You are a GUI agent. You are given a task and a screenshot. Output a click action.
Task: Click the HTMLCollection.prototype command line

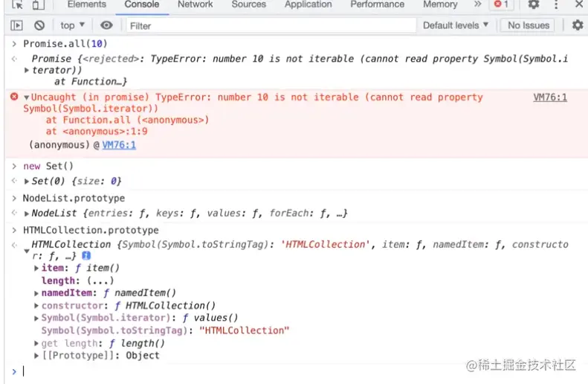pos(91,230)
